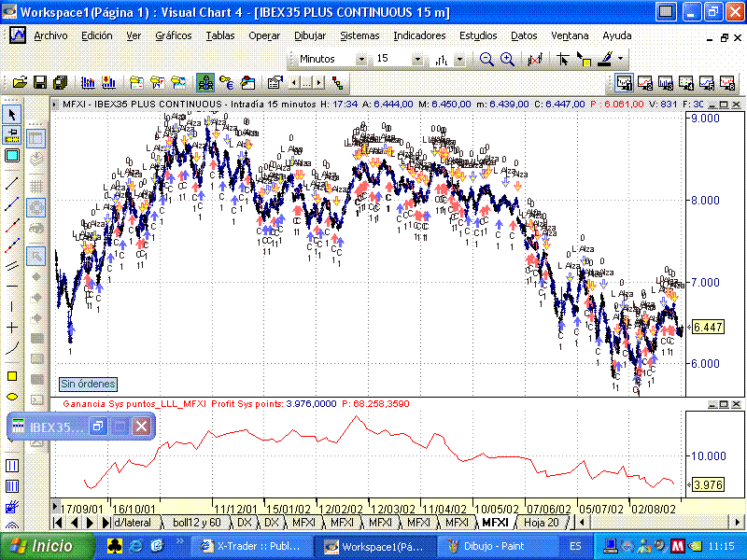Image resolution: width=747 pixels, height=560 pixels.
Task: Click the Sin órdenes label button
Action: (x=88, y=384)
